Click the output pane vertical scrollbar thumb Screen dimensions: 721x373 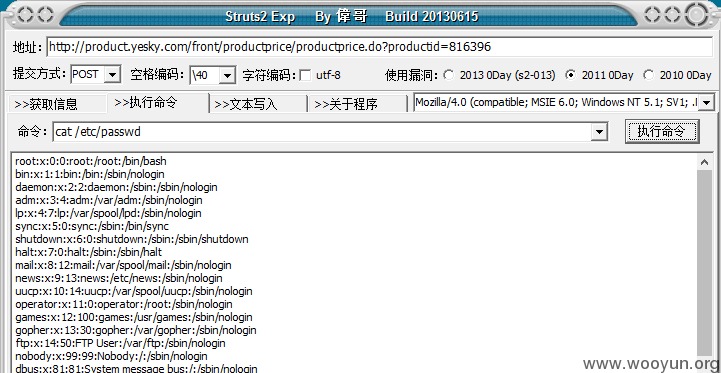[x=704, y=262]
